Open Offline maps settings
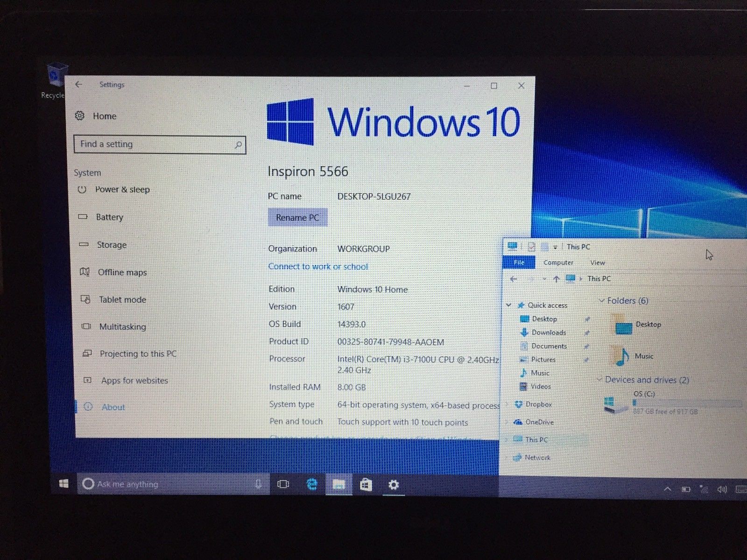This screenshot has height=560, width=747. pyautogui.click(x=113, y=272)
